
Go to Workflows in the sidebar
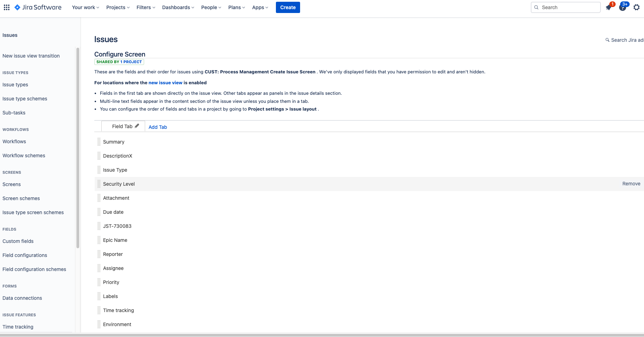[x=14, y=141]
